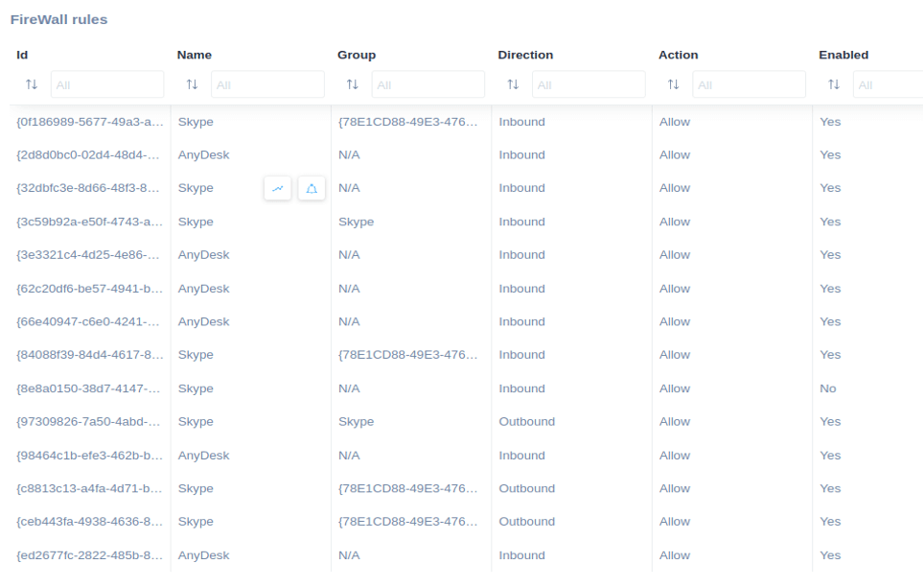
Task: Select rule id {8e8a0150-38d7-4147-…
Action: coord(88,388)
